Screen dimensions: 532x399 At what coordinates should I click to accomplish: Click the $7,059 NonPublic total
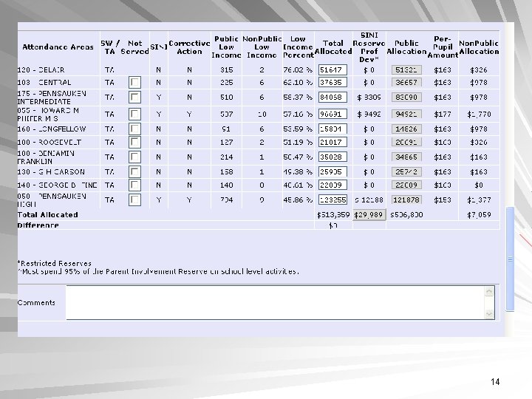[479, 215]
